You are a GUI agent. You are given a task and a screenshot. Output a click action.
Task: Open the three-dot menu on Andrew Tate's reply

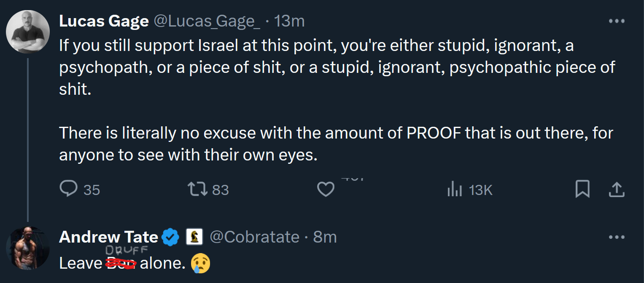(x=617, y=237)
